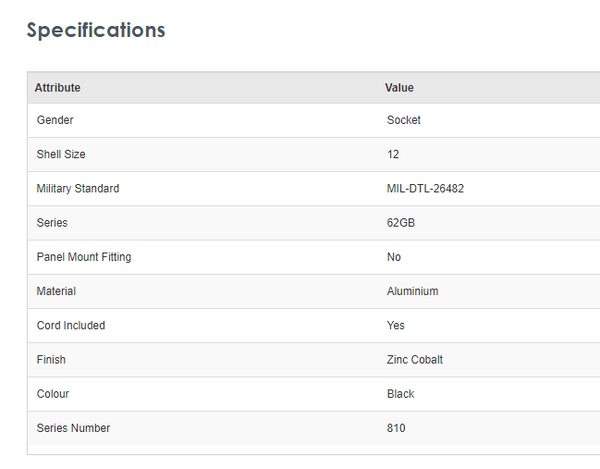Select the 810 series number value

point(396,428)
